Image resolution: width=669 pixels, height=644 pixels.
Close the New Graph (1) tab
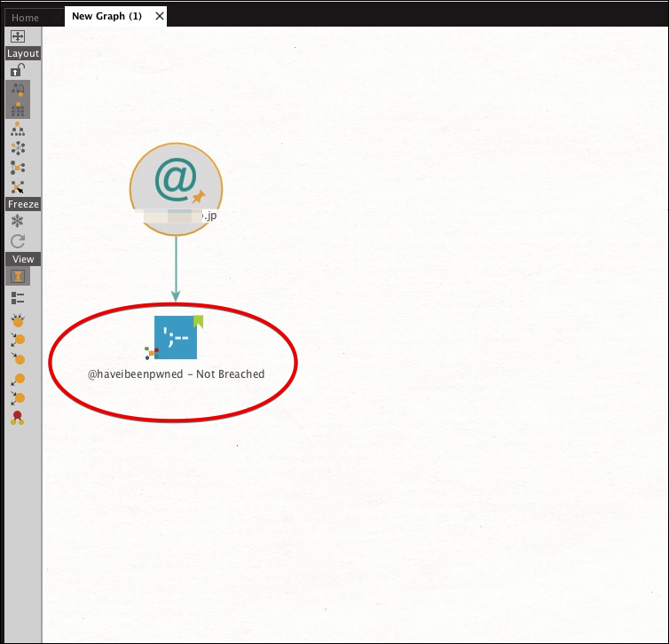[160, 16]
